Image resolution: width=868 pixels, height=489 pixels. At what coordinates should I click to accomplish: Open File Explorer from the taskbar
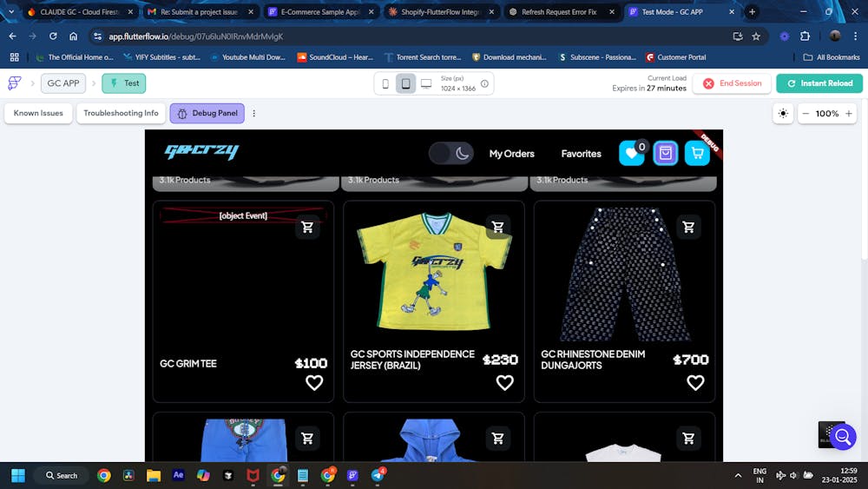(x=154, y=475)
